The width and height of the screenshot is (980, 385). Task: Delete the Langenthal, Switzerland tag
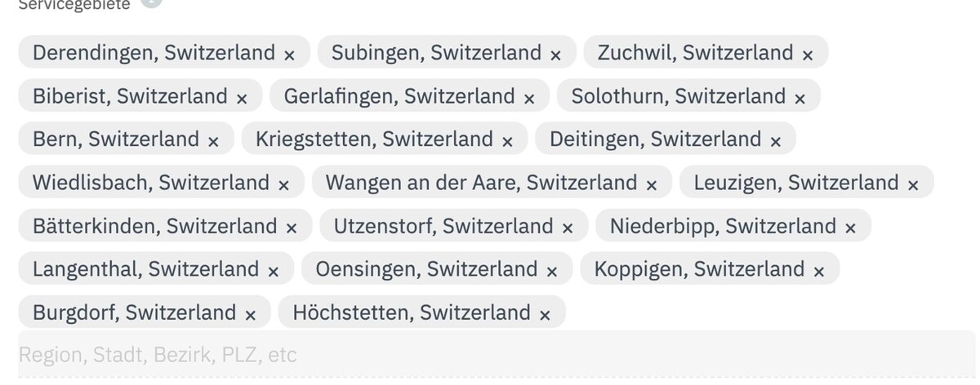coord(274,271)
